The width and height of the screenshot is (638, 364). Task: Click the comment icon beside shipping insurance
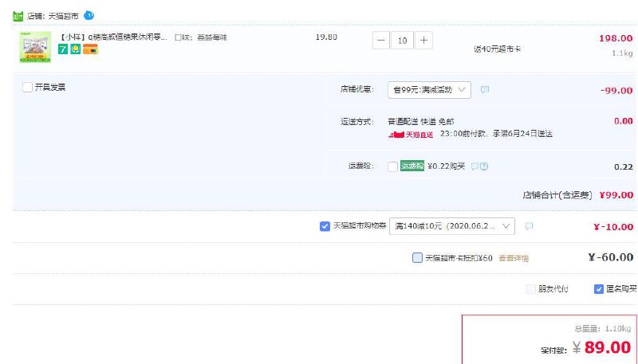(475, 166)
